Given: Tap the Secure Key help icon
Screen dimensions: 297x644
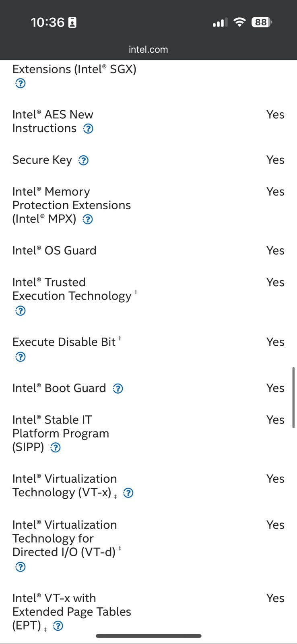Looking at the screenshot, I should coord(83,161).
